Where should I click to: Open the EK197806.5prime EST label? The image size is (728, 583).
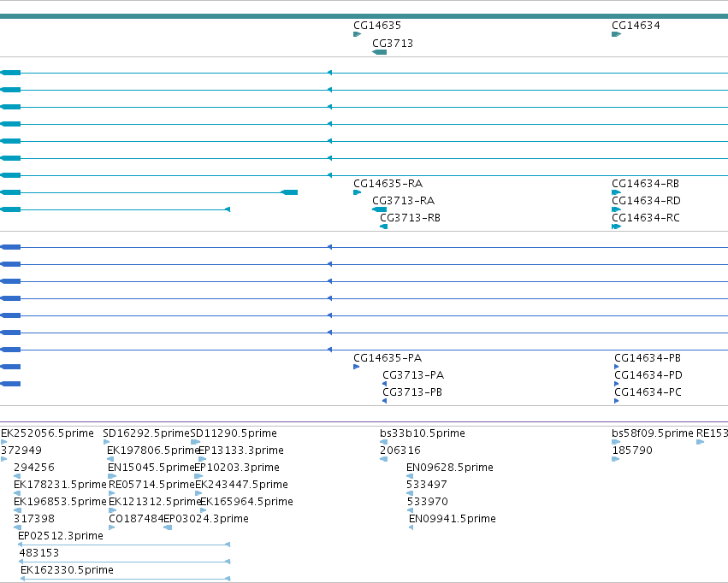point(153,450)
